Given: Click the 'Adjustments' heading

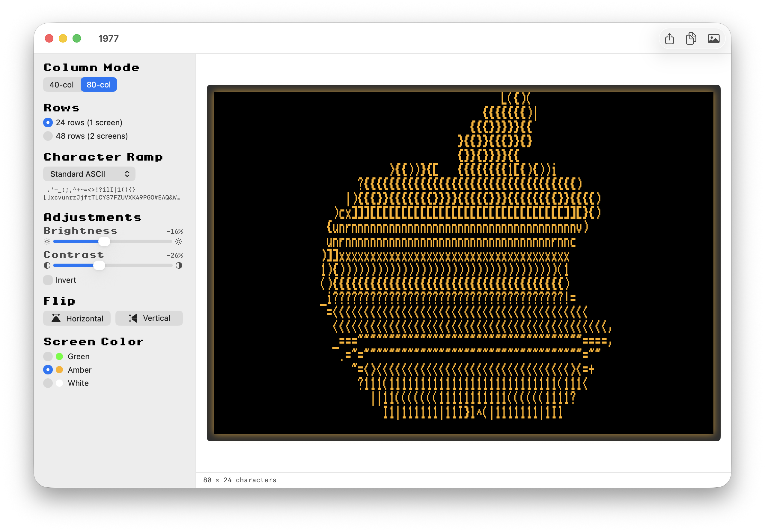Looking at the screenshot, I should tap(93, 217).
